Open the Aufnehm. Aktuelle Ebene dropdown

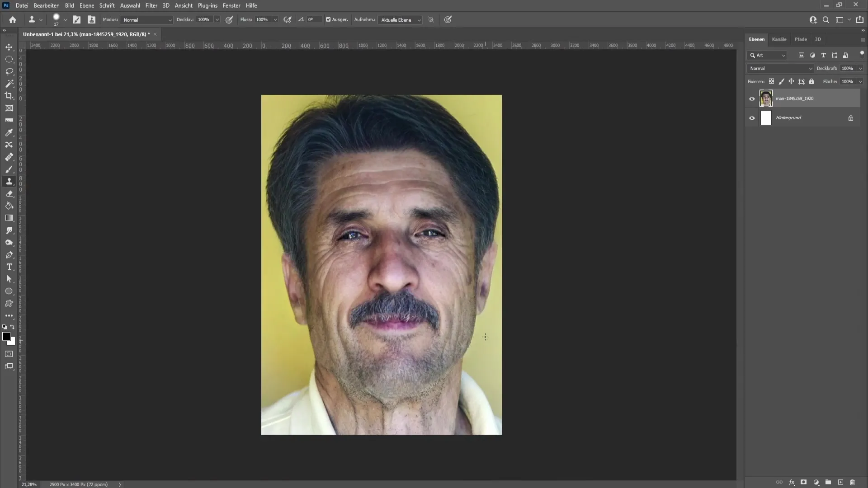[x=401, y=20]
